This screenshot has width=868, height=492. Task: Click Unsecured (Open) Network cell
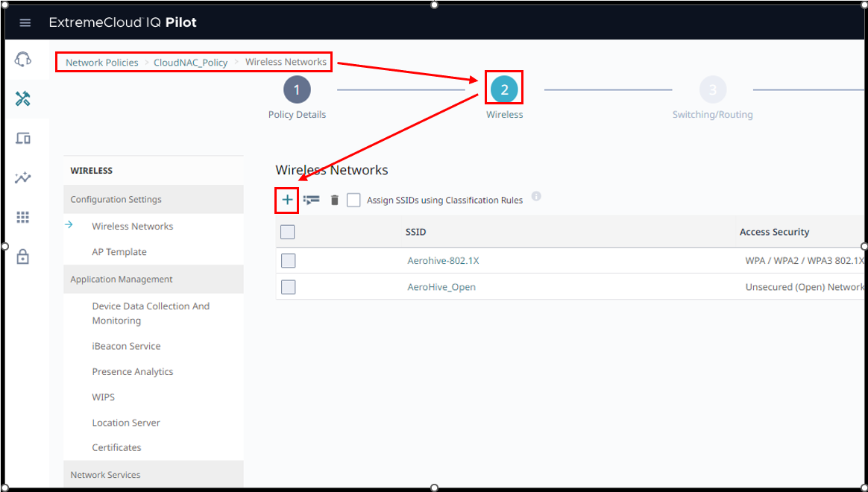coord(805,287)
